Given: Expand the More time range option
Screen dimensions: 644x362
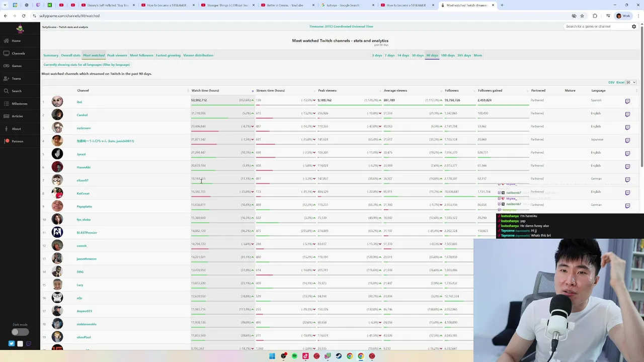Looking at the screenshot, I should point(477,55).
